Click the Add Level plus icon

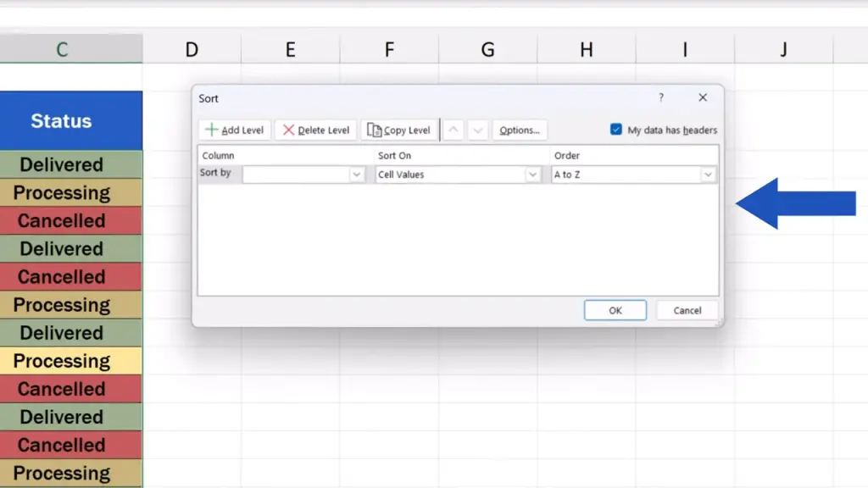(x=212, y=130)
